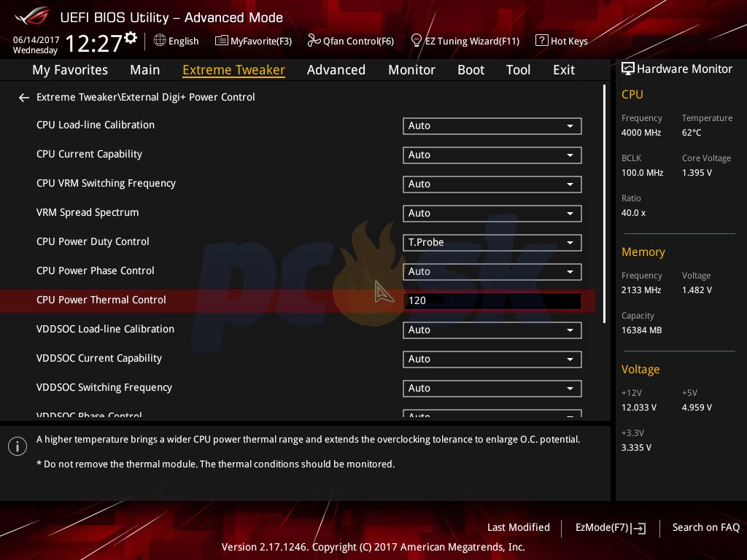Click the 12:27 clock display
This screenshot has width=747, height=560.
pyautogui.click(x=94, y=43)
